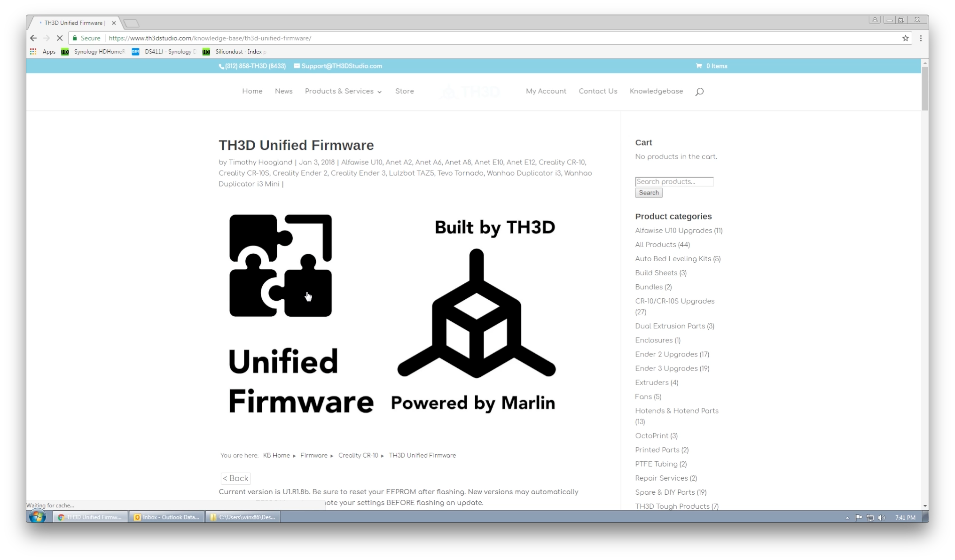
Task: Open the Apps grid on the bookmarks bar
Action: coord(33,52)
